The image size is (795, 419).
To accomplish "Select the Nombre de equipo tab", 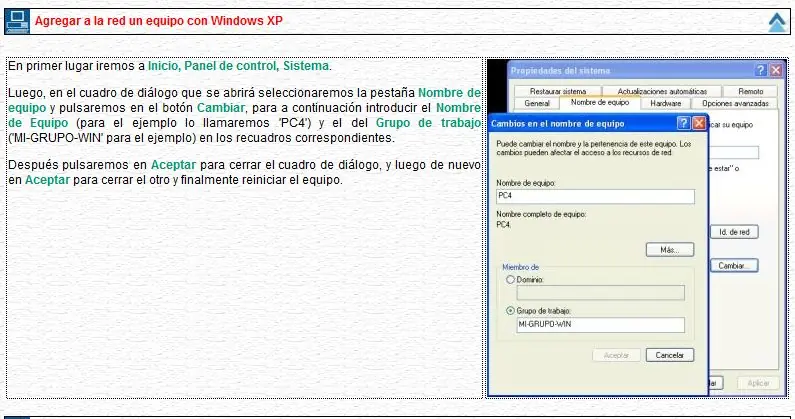I will [600, 102].
